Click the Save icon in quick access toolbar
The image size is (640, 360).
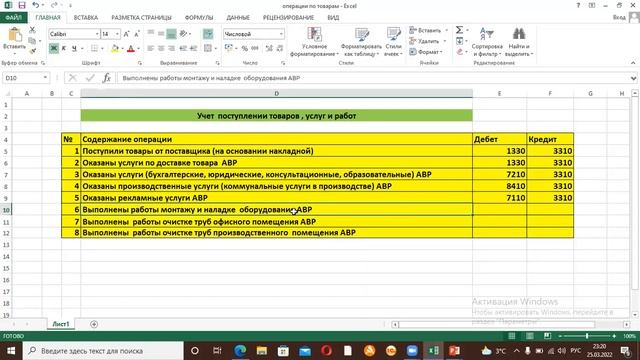click(22, 5)
